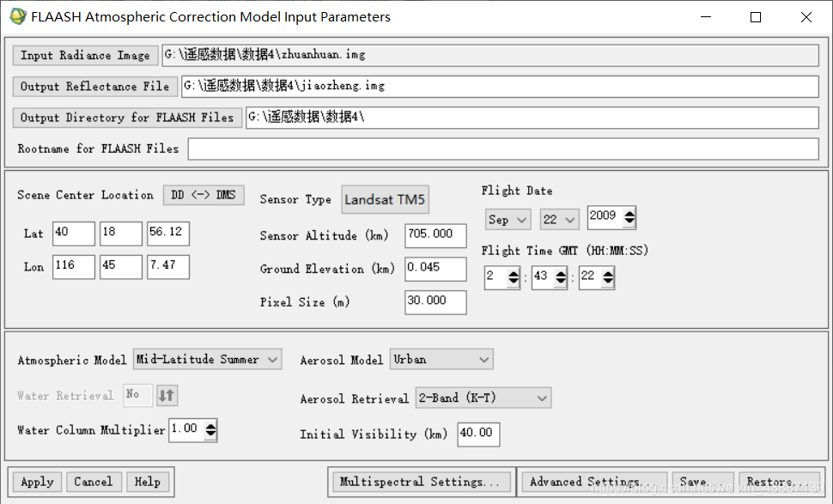This screenshot has height=504, width=833.
Task: Click into the Rootname for FLAASH Files field
Action: point(503,149)
